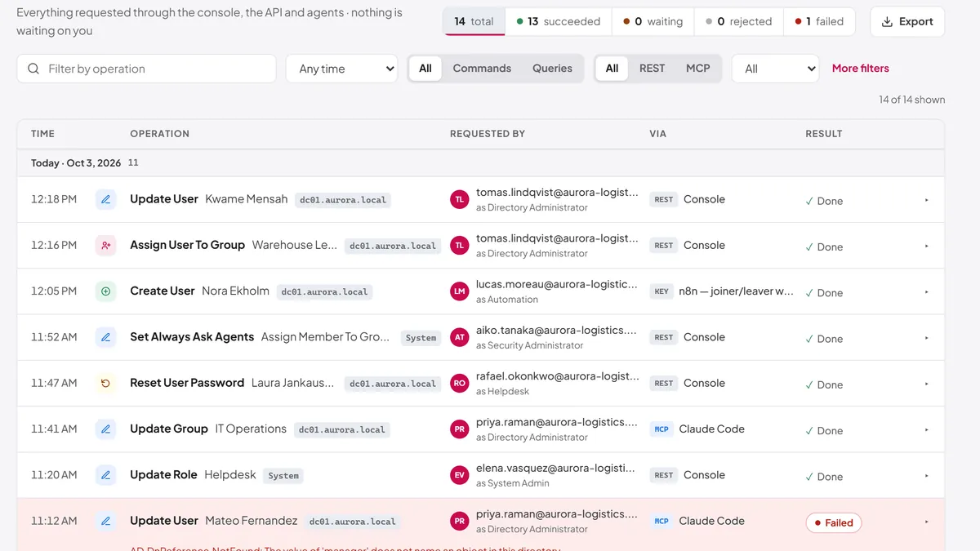
Task: Select the MCP transport filter
Action: pyautogui.click(x=698, y=69)
